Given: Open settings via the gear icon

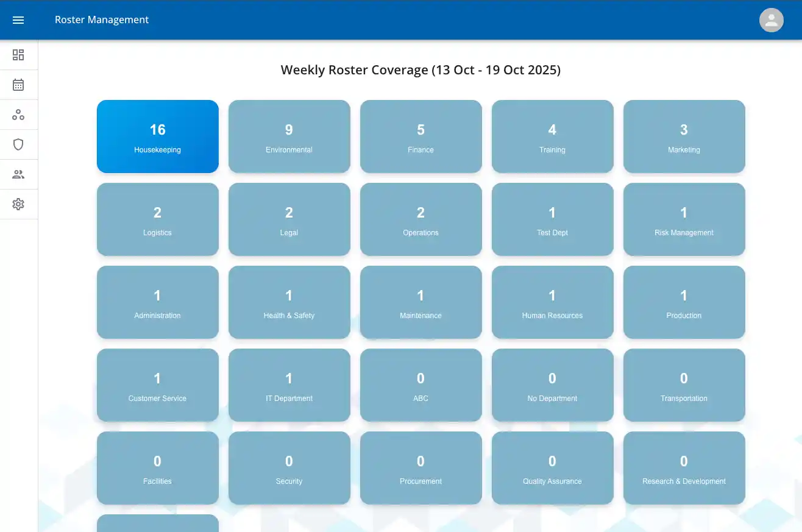Looking at the screenshot, I should pyautogui.click(x=18, y=204).
